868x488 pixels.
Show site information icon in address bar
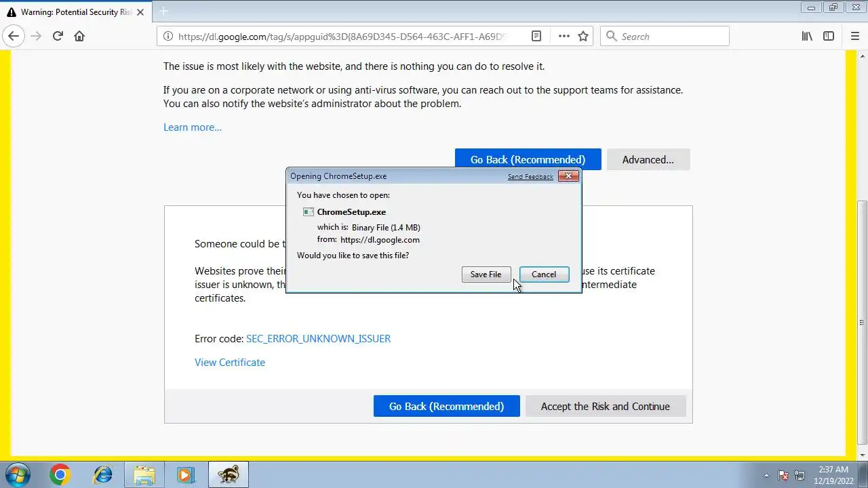(x=167, y=37)
